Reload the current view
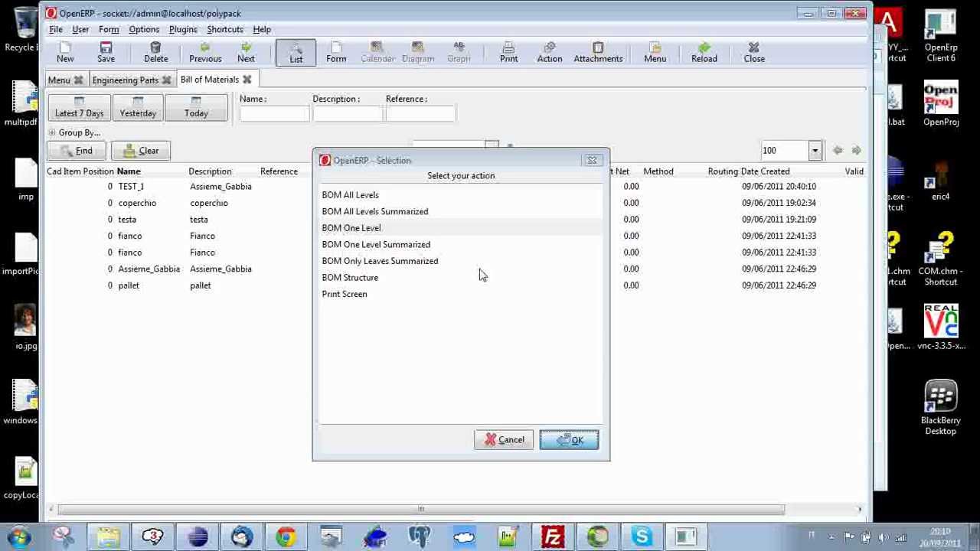This screenshot has height=551, width=980. pos(704,52)
